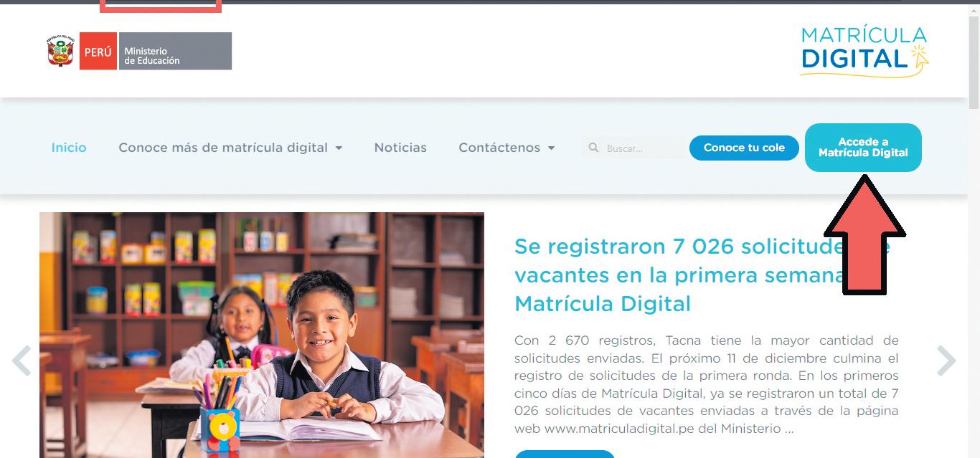Click the search magnifier icon
The height and width of the screenshot is (458, 980).
click(593, 148)
